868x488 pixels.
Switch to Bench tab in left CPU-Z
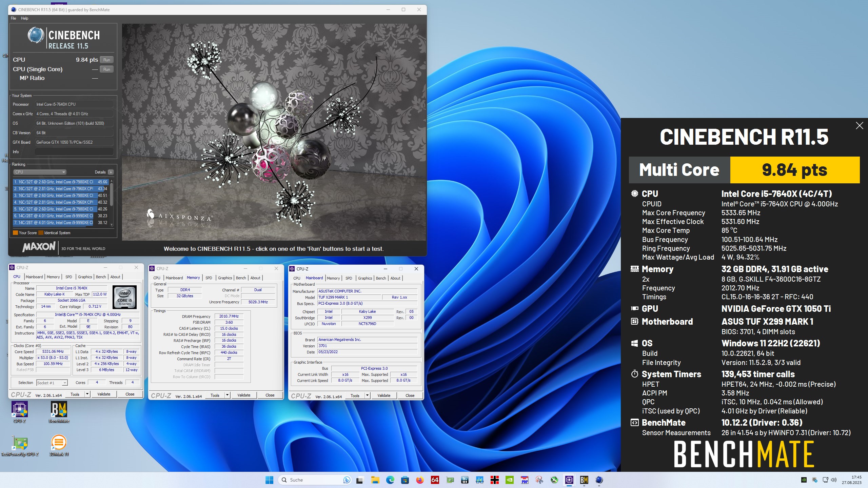101,277
